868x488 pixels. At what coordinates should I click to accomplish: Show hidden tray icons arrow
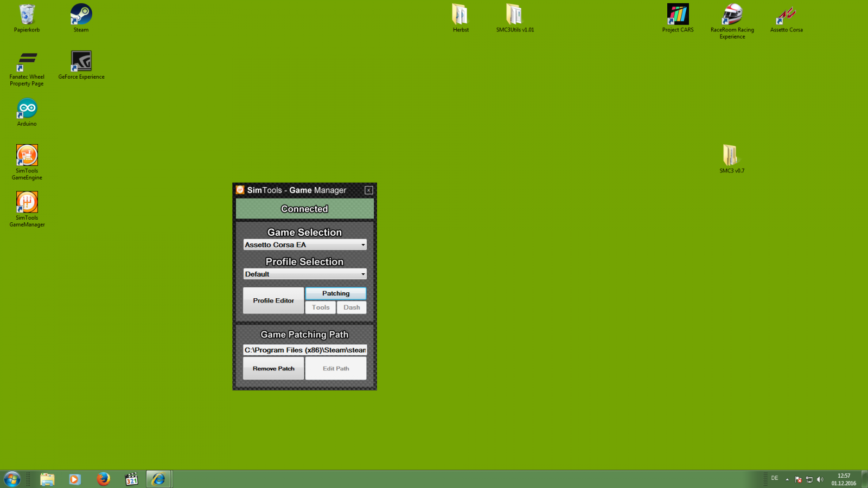coord(787,479)
